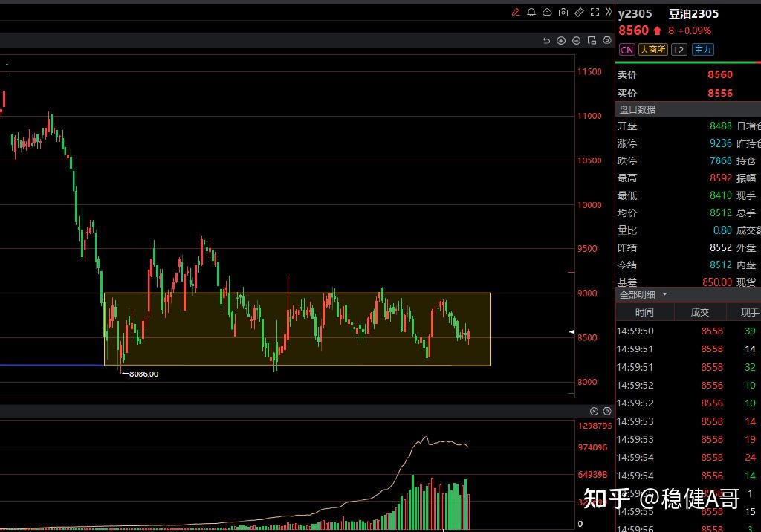The image size is (761, 532).
Task: Expand toolbar with double chevron
Action: [608, 12]
